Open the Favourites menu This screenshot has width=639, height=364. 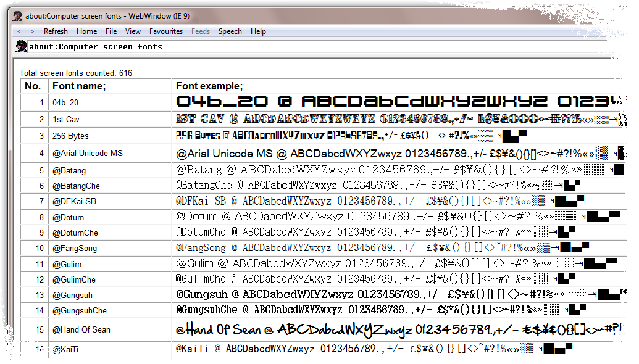tap(165, 31)
